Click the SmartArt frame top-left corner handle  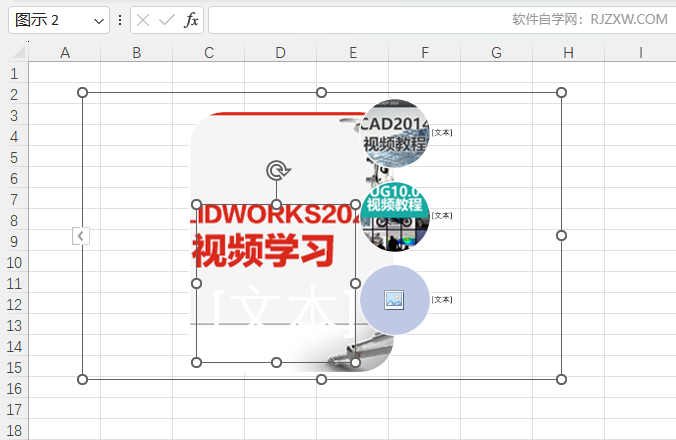coord(82,92)
